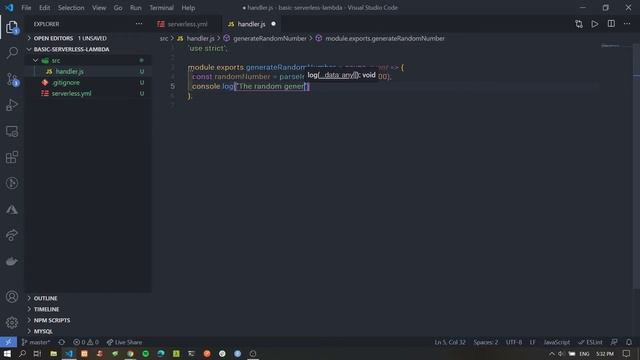Click Live Share in the status bar
This screenshot has height=360, width=640.
(124, 342)
